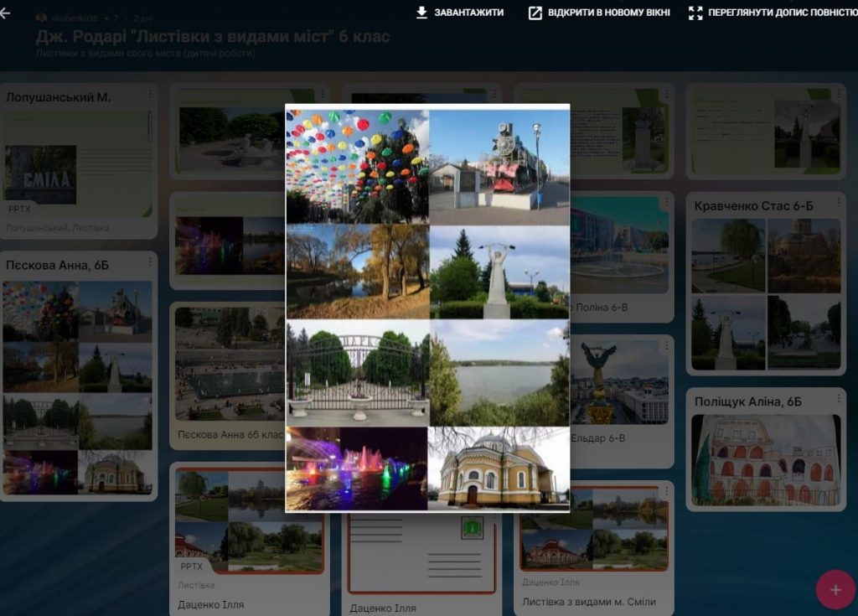Screen dimensions: 858x616
Task: Open three-dot menu on Кравченко Стас 6-Б card
Action: pos(838,203)
